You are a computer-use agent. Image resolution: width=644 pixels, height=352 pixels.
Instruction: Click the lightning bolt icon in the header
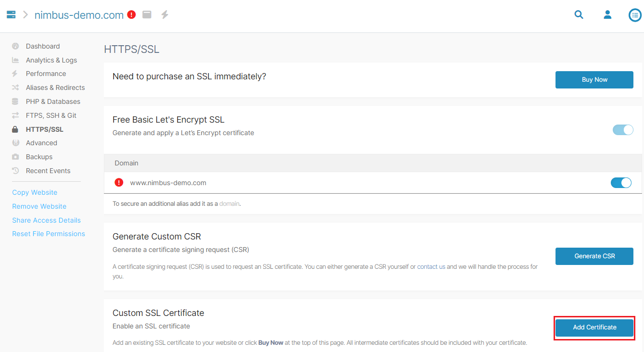[164, 15]
